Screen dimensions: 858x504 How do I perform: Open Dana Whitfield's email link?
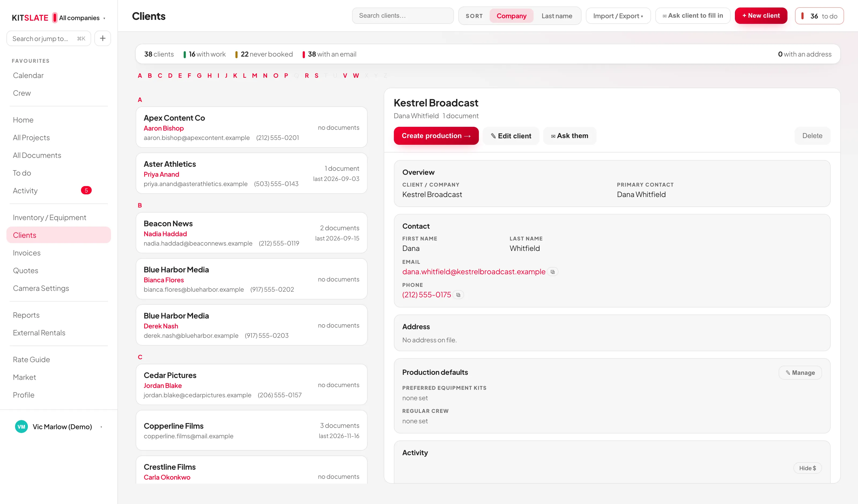click(x=474, y=272)
